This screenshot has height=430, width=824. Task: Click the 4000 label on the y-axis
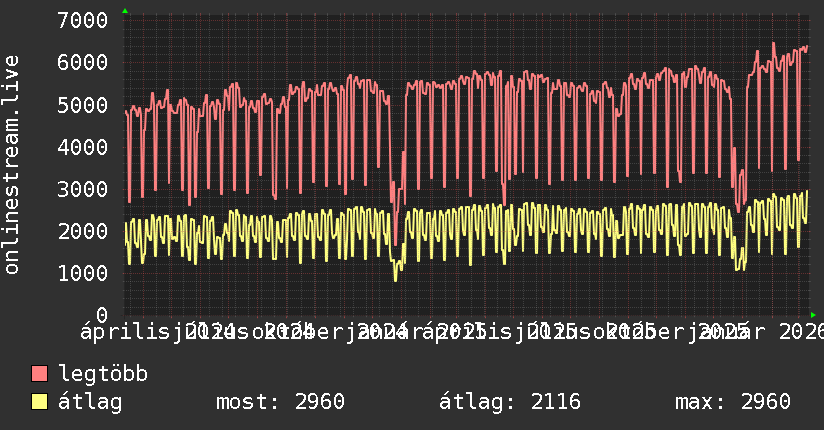pyautogui.click(x=83, y=147)
